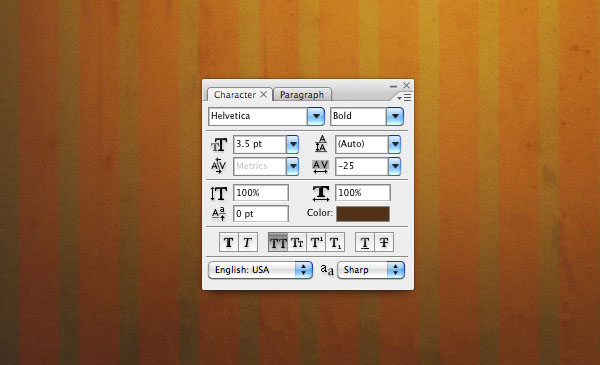
Task: Toggle Superscript style
Action: click(316, 242)
